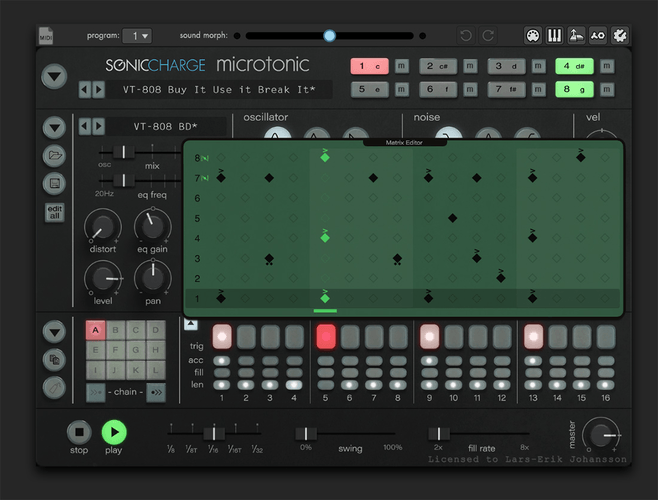Image resolution: width=658 pixels, height=500 pixels.
Task: Select pattern A
Action: point(96,330)
